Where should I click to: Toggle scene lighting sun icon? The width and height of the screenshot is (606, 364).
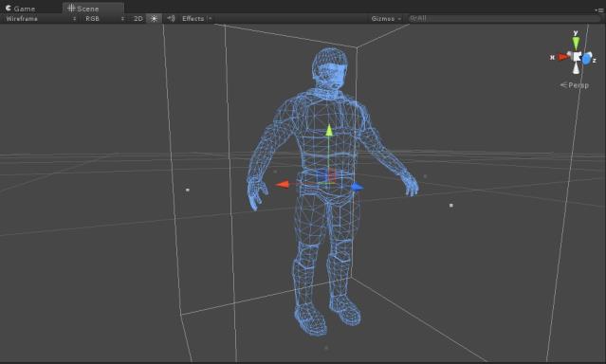point(154,19)
